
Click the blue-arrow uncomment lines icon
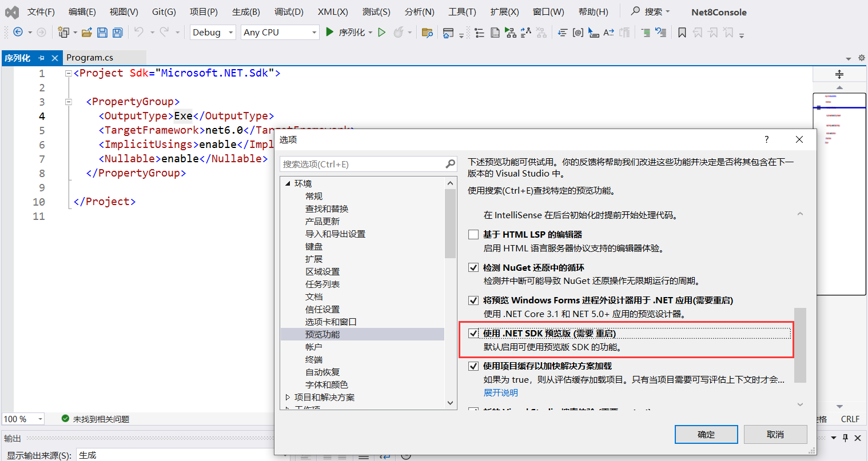click(x=660, y=33)
